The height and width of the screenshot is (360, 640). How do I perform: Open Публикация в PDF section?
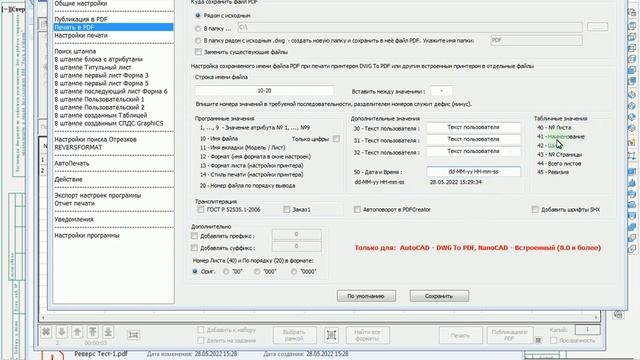click(81, 19)
